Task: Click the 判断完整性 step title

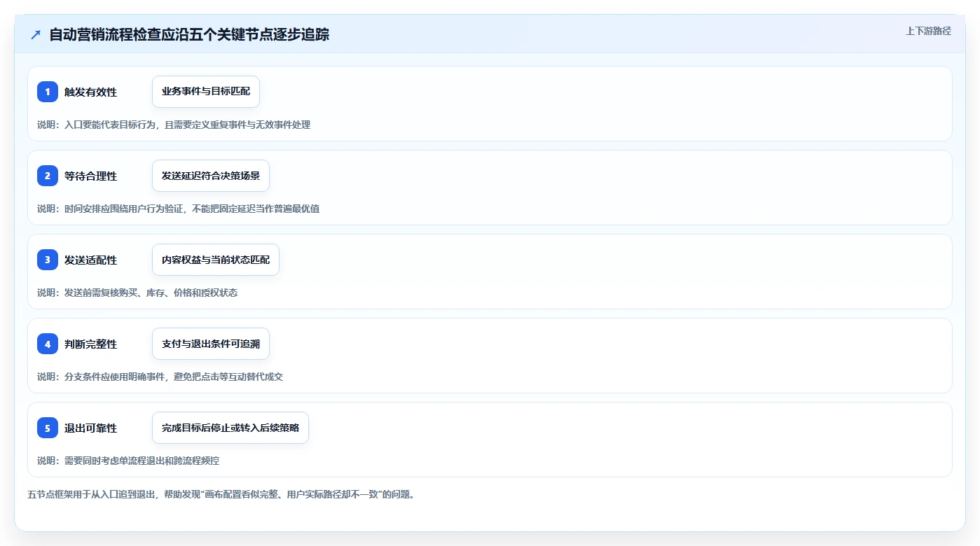Action: point(90,344)
